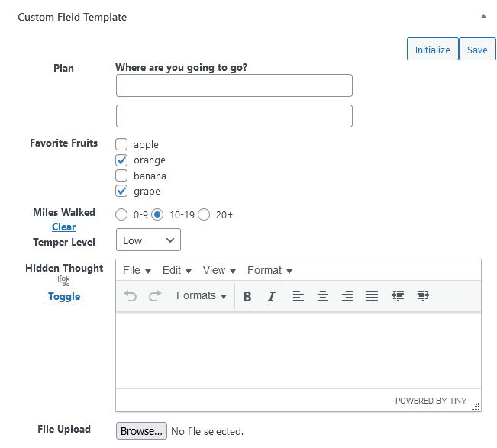497x448 pixels.
Task: Toggle bold formatting in editor
Action: (247, 296)
